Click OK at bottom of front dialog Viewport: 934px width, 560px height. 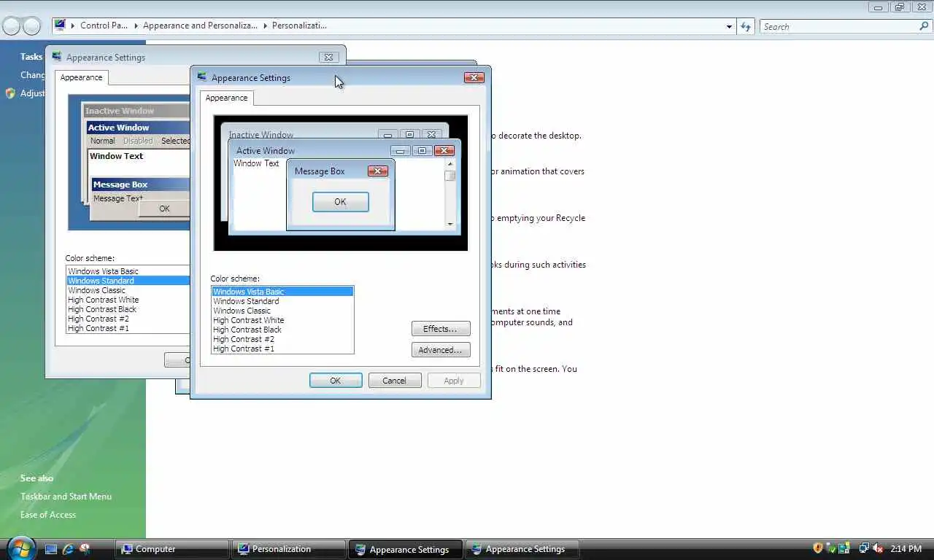(x=336, y=381)
